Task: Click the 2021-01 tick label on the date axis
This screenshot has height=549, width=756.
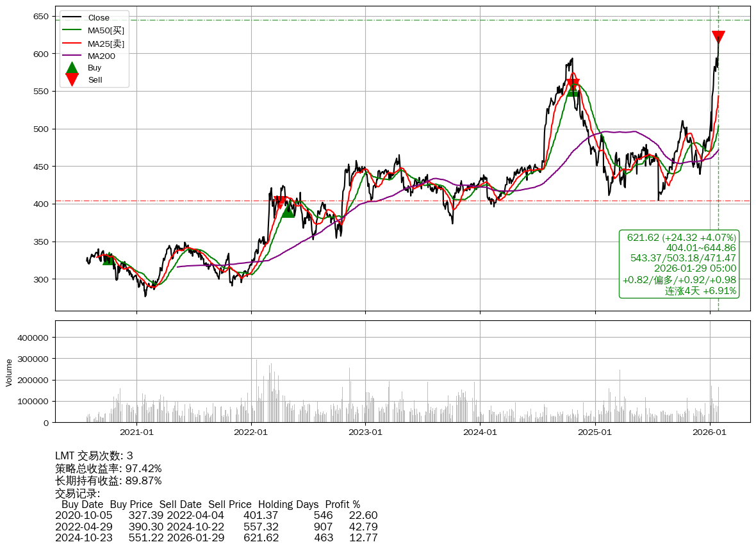Action: (x=136, y=432)
